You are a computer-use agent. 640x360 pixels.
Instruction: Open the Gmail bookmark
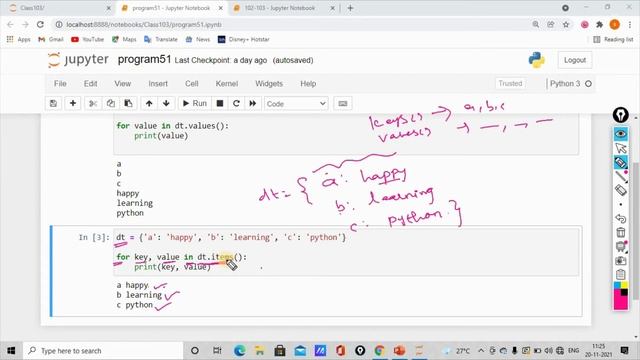[x=51, y=39]
